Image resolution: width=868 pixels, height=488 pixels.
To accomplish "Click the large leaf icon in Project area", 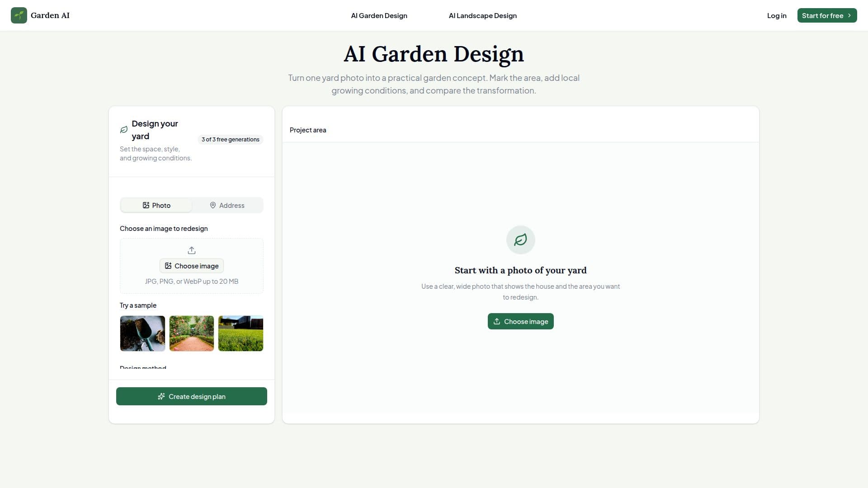I will (x=520, y=240).
